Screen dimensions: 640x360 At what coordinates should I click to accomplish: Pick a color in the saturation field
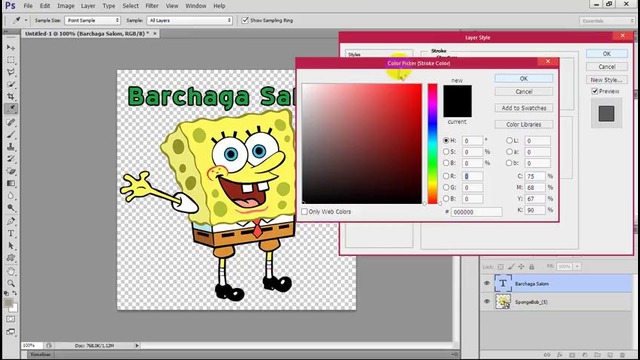tap(362, 144)
